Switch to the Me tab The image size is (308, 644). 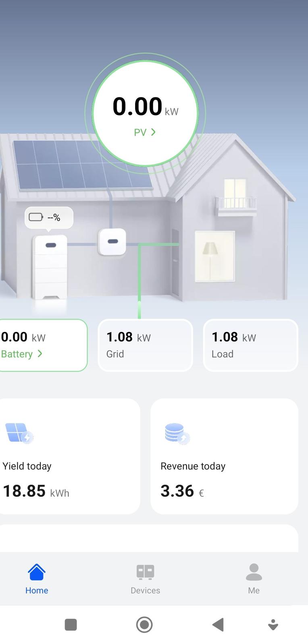pos(254,580)
